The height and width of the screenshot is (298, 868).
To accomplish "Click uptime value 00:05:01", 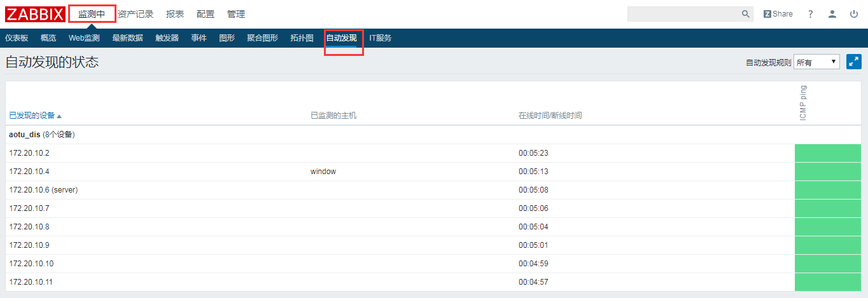I will point(533,245).
